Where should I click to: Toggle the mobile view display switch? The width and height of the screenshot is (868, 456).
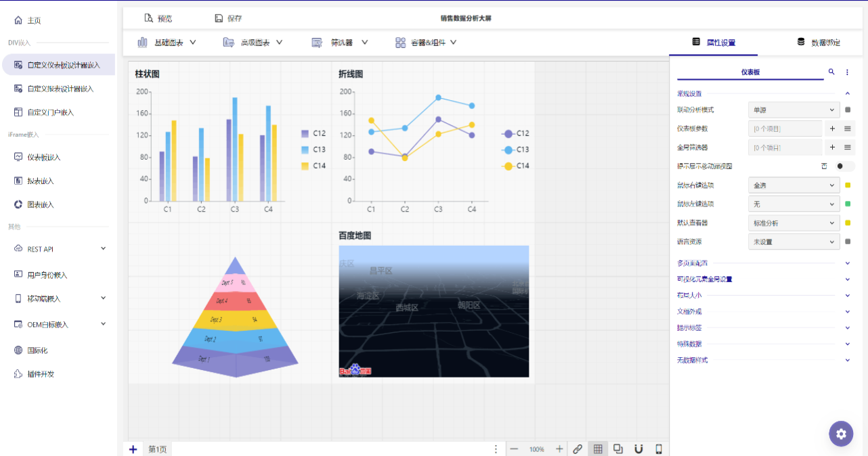(x=845, y=166)
